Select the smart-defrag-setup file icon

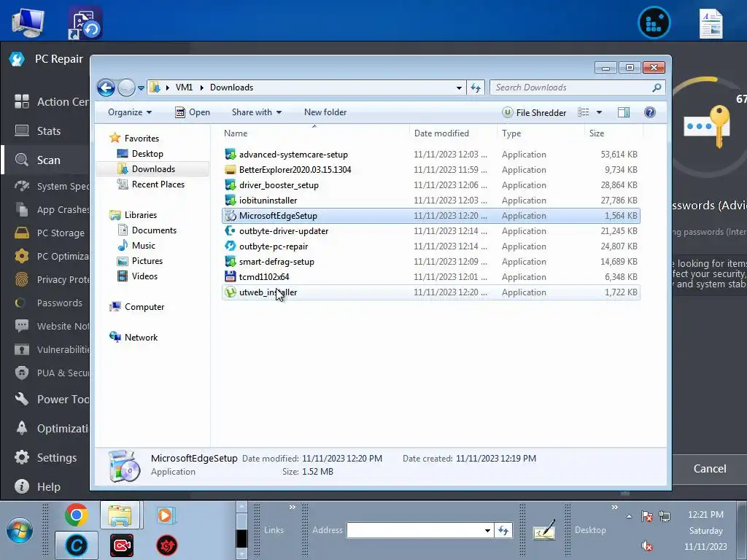pos(230,262)
